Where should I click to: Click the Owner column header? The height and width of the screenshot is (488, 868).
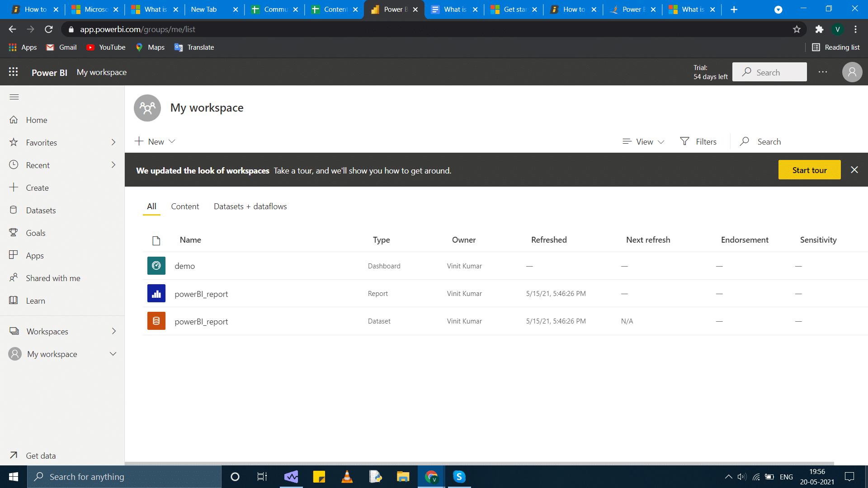pos(464,240)
